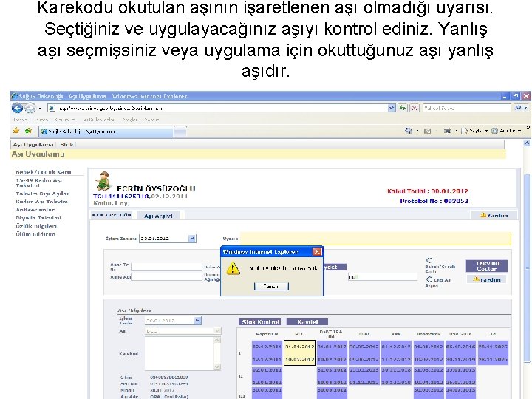532x399 pixels.
Task: Open the address bar history dropdown
Action: point(392,108)
